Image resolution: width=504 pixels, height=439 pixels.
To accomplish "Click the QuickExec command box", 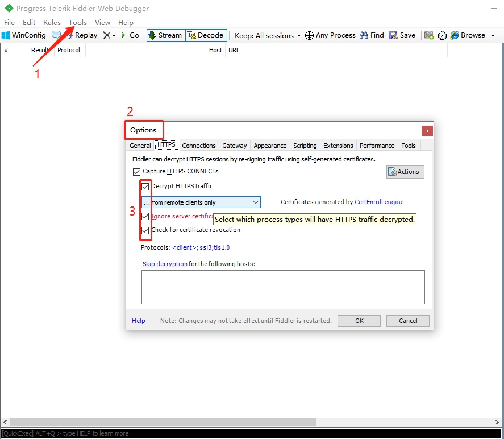I will [x=251, y=433].
